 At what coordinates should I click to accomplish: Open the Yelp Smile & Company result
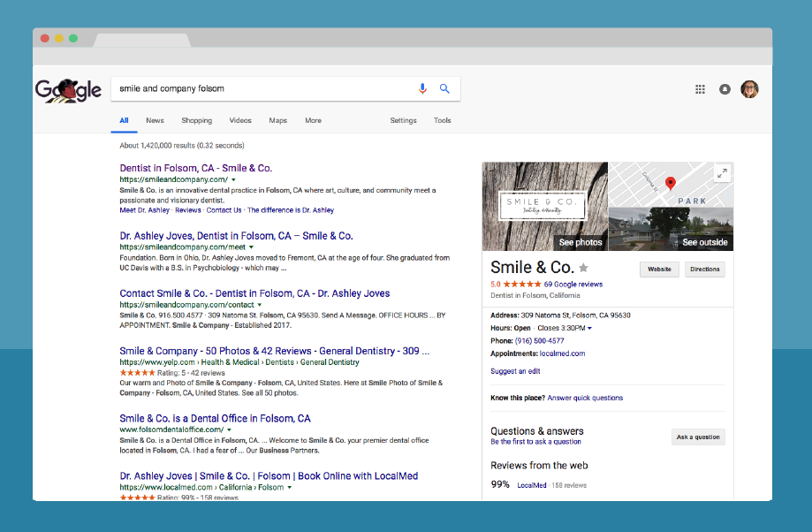[x=275, y=351]
